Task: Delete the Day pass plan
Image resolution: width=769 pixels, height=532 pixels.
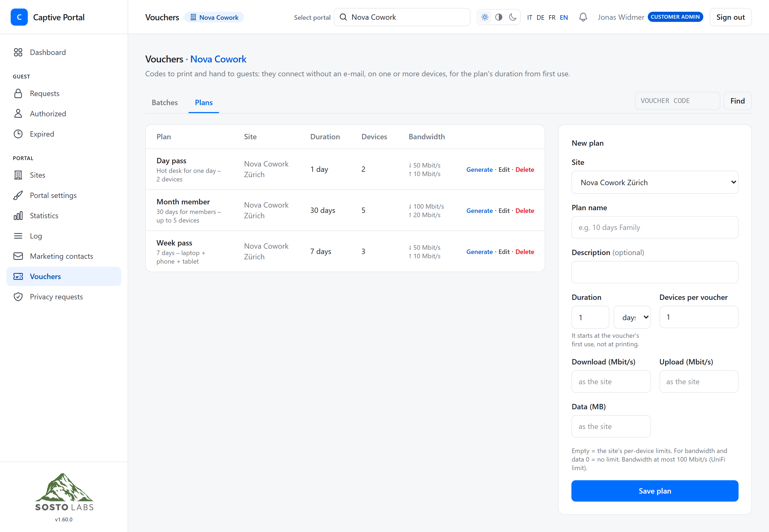Action: [524, 169]
